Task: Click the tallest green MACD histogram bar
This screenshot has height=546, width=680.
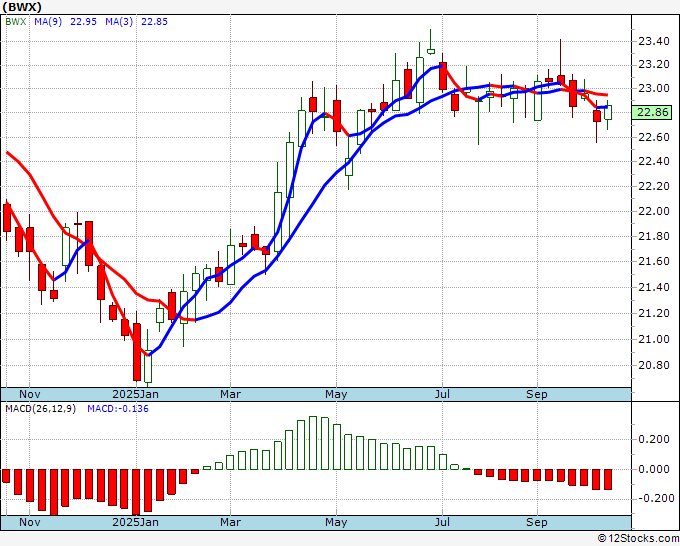Action: (313, 443)
